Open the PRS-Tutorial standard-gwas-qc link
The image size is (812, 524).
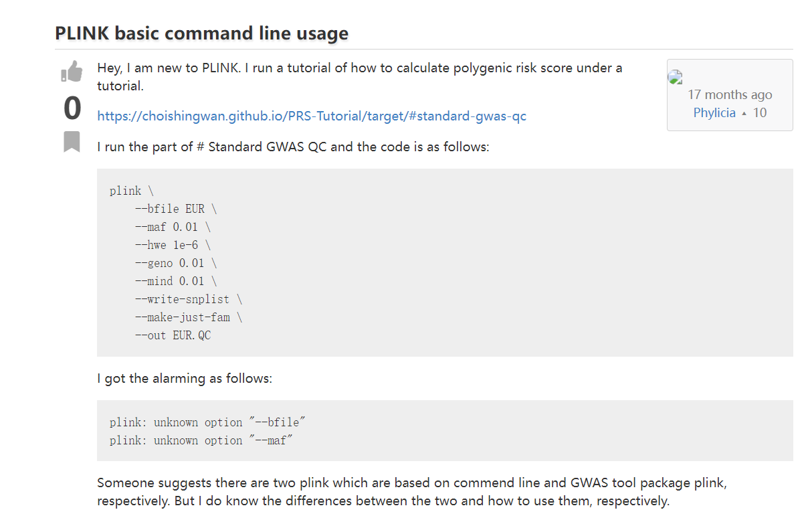(311, 116)
